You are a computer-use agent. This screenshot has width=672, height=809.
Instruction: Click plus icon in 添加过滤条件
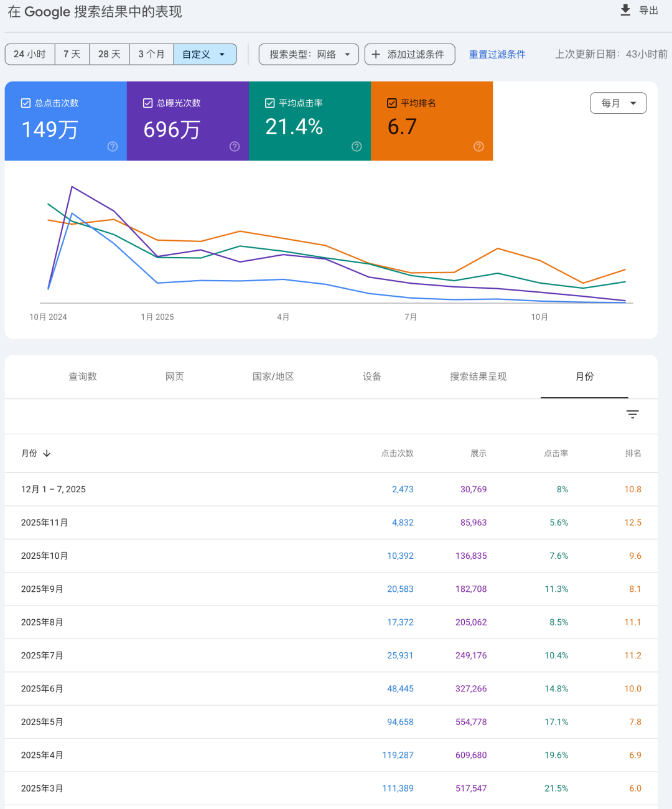(x=376, y=54)
